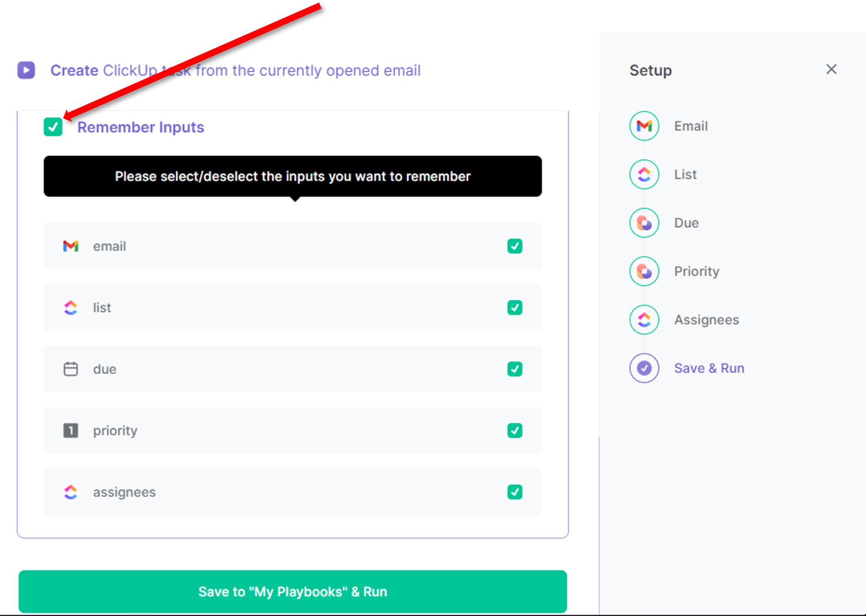This screenshot has height=616, width=866.
Task: Toggle the list input checkbox off
Action: coord(515,308)
